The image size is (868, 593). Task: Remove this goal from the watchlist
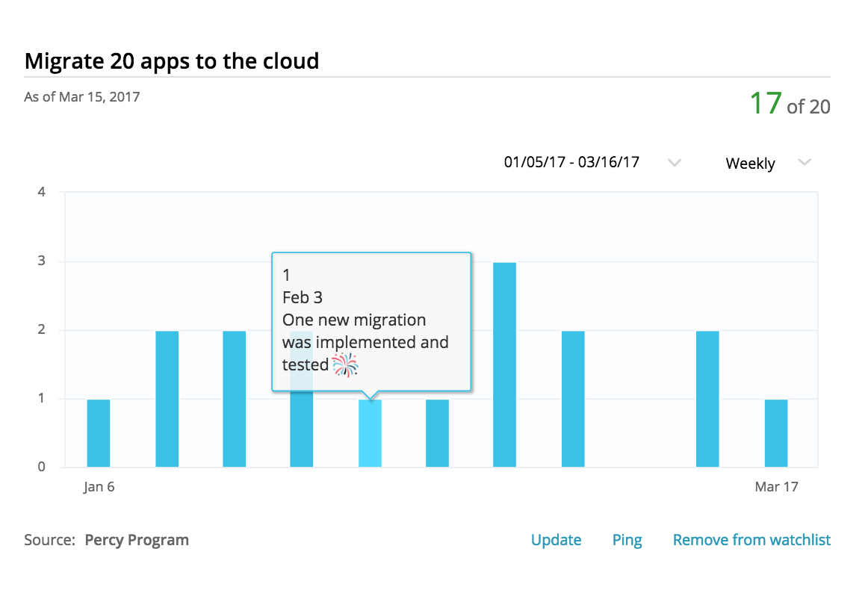pos(751,540)
